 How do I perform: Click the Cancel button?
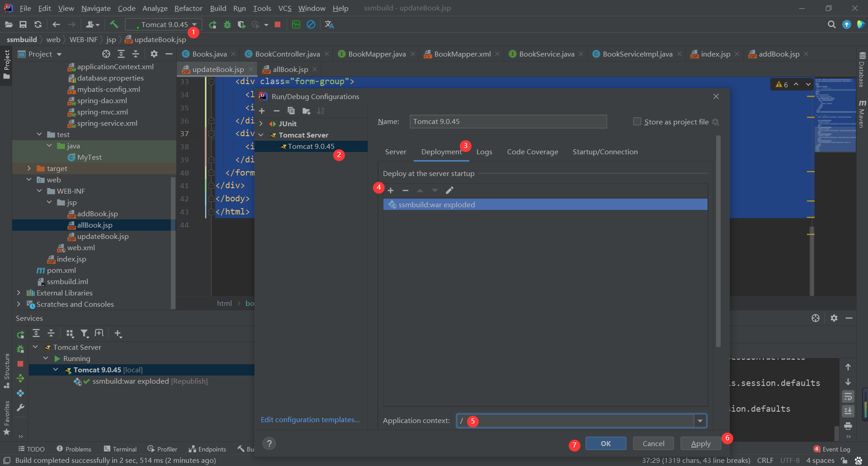click(653, 443)
